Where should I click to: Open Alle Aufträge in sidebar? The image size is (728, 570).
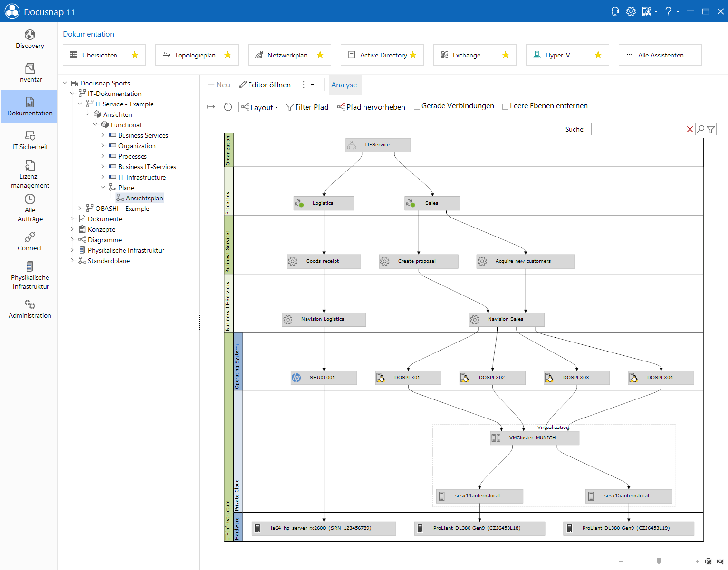point(29,208)
